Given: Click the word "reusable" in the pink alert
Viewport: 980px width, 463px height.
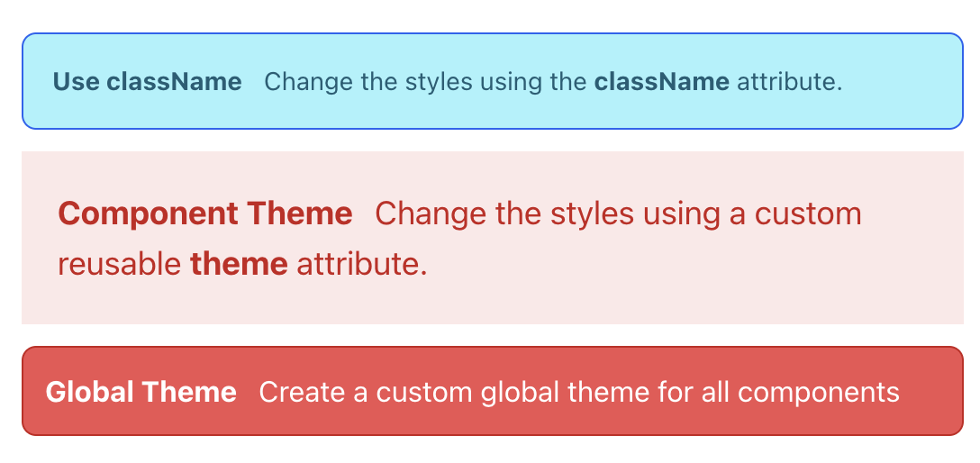Looking at the screenshot, I should click(120, 265).
